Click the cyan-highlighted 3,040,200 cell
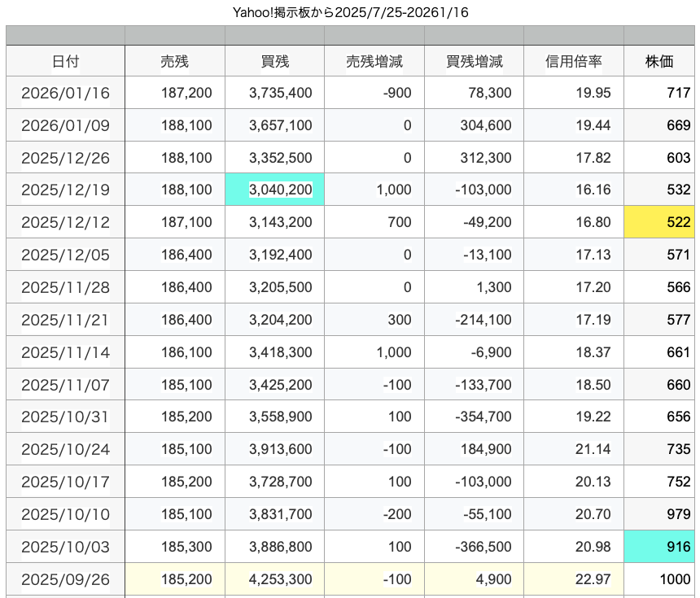This screenshot has height=598, width=700. (x=274, y=190)
